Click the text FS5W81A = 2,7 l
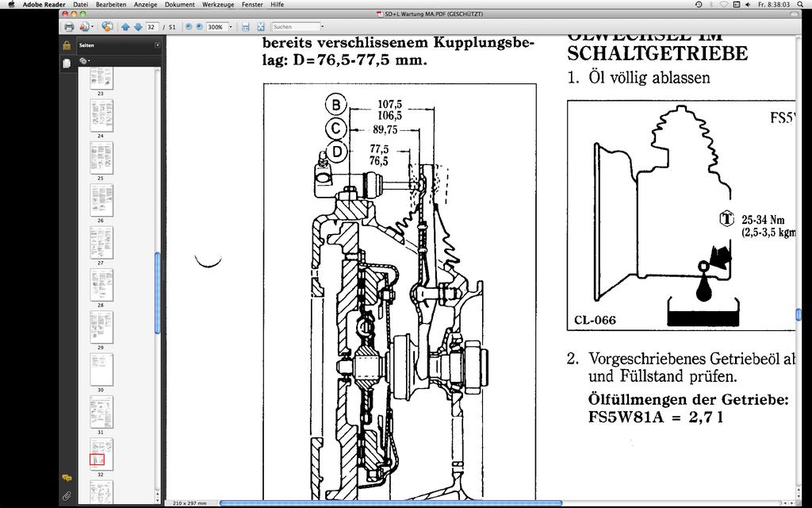 click(656, 418)
